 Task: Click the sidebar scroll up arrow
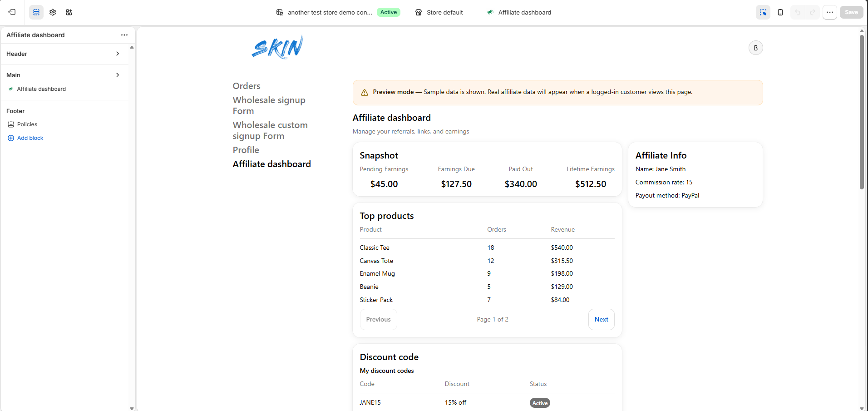click(132, 47)
